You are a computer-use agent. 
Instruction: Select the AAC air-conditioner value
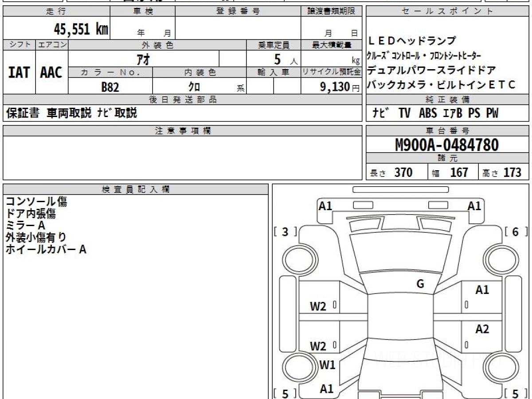coord(51,72)
